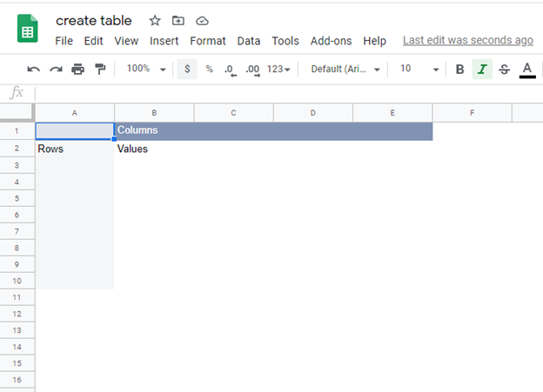Image resolution: width=543 pixels, height=392 pixels.
Task: Open Last edit was seconds ago link
Action: tap(468, 41)
